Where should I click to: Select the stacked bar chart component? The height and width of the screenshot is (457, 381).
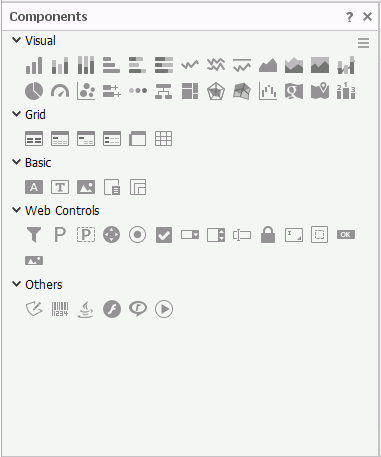tap(60, 65)
